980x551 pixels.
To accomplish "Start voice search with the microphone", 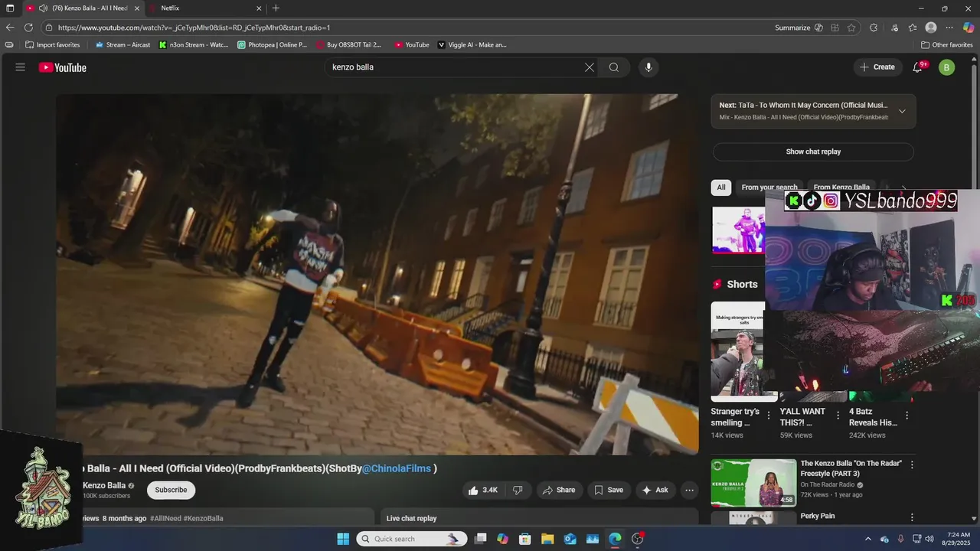I will [648, 67].
